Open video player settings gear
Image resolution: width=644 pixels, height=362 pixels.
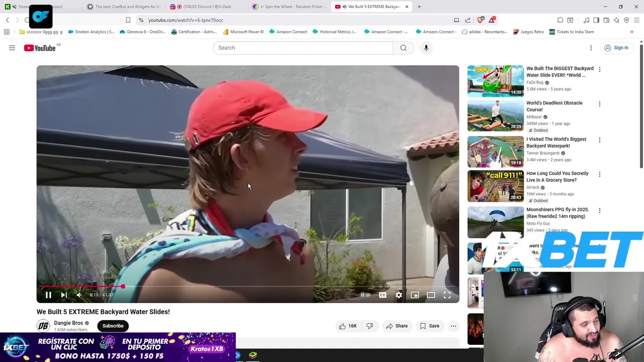pos(398,295)
